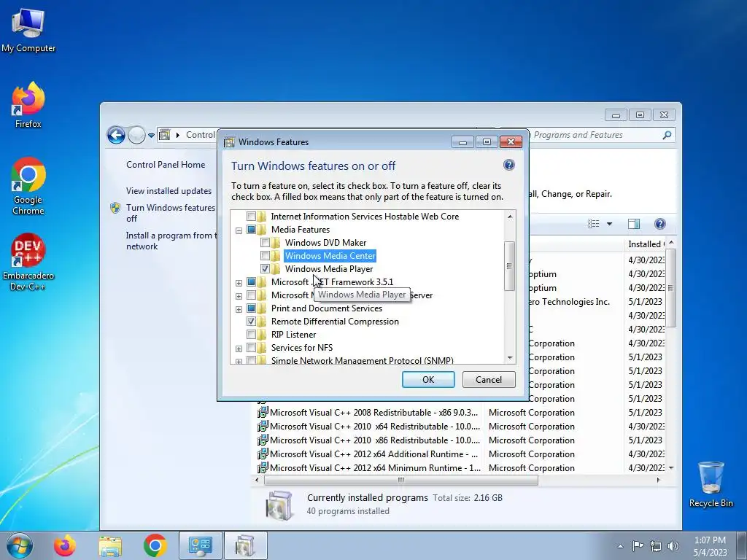Viewport: 747px width, 560px height.
Task: Expand the Microsoft .NET Framework 3.5.1 node
Action: click(239, 283)
